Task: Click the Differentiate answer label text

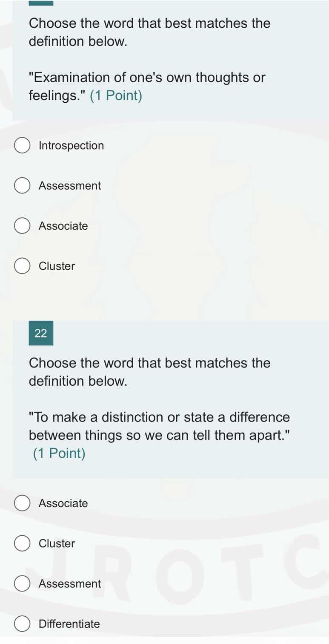Action: pyautogui.click(x=69, y=624)
